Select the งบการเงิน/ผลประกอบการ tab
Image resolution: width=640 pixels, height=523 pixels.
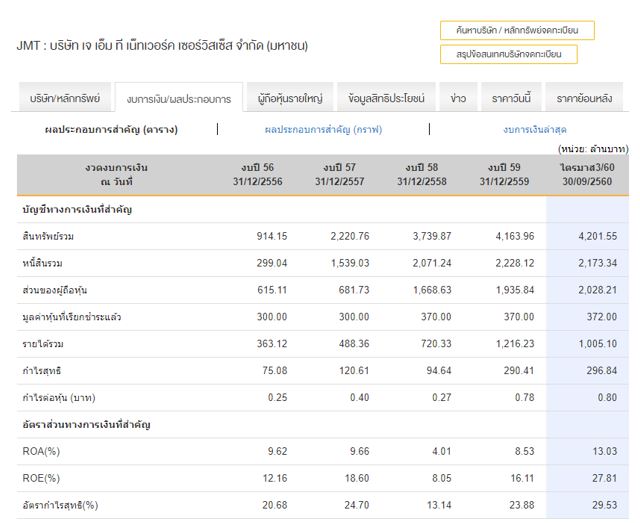tap(178, 99)
